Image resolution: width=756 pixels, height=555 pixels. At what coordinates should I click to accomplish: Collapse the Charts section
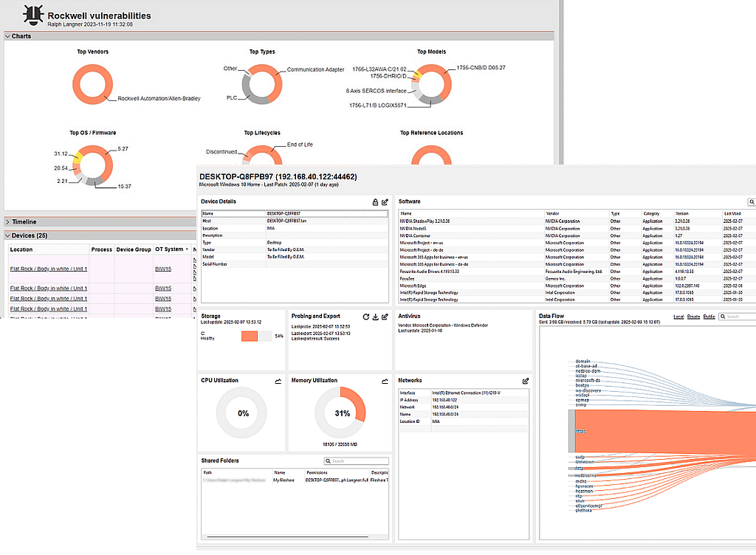[x=7, y=36]
